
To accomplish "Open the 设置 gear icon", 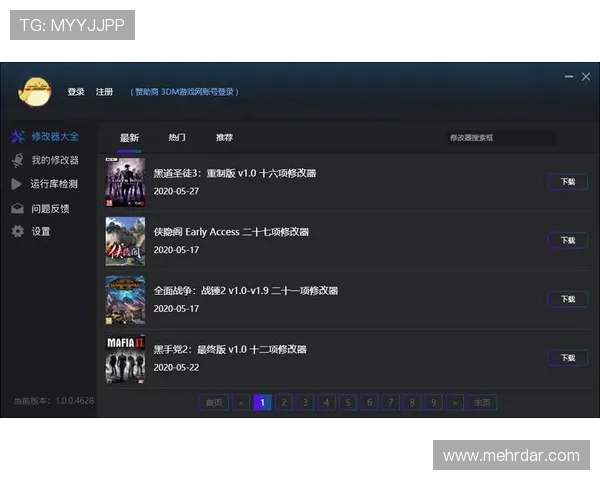I will pyautogui.click(x=18, y=231).
